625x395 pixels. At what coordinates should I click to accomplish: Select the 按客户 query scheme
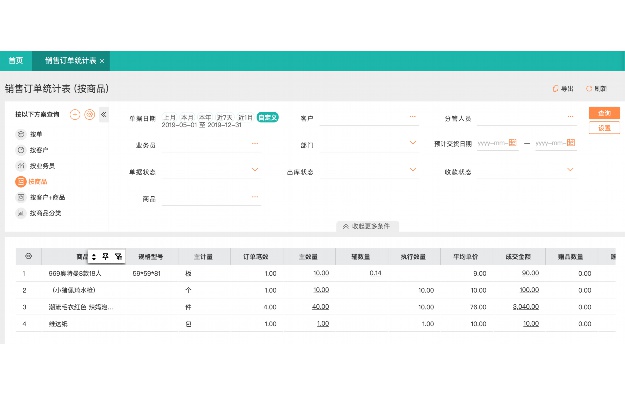[32, 150]
